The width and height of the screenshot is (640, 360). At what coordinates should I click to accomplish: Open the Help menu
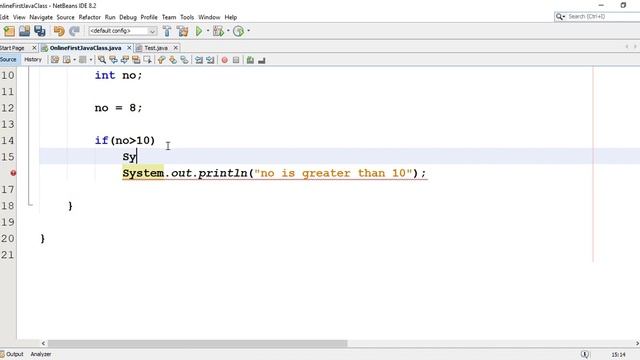231,17
